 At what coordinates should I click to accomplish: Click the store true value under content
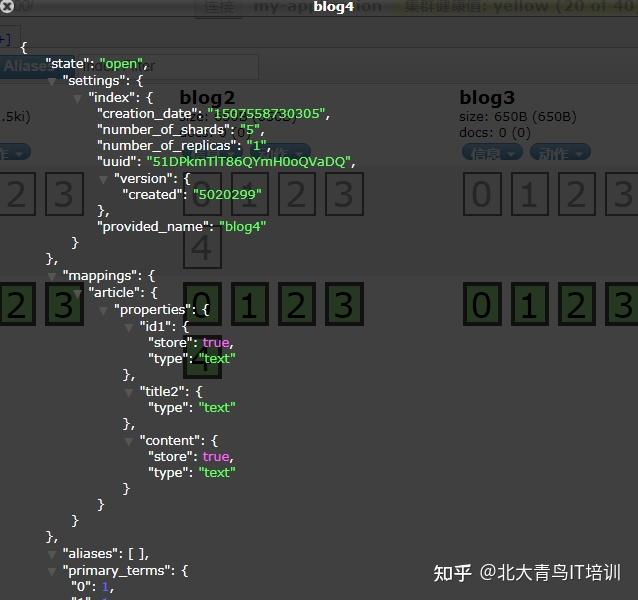pos(216,456)
